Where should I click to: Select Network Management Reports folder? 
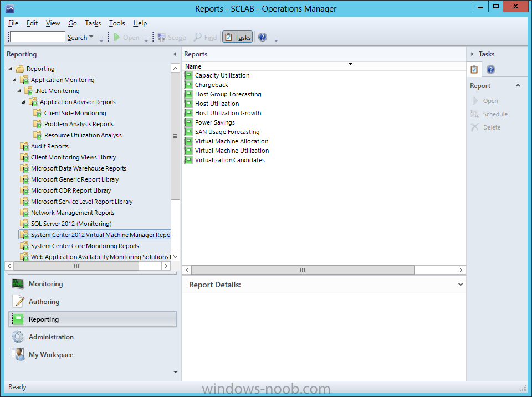click(67, 213)
